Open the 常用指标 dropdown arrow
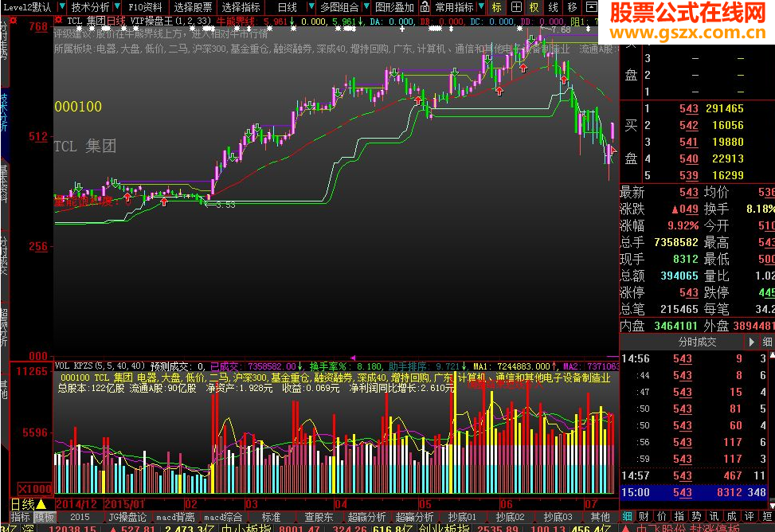775x532 pixels. point(481,7)
